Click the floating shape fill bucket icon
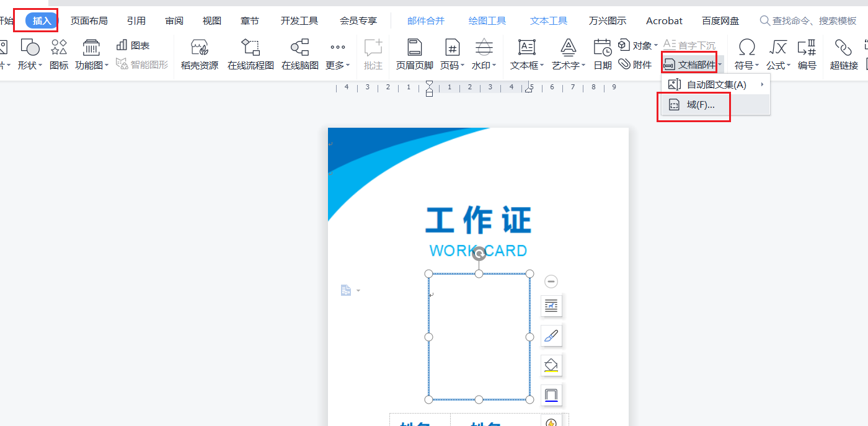 [551, 365]
